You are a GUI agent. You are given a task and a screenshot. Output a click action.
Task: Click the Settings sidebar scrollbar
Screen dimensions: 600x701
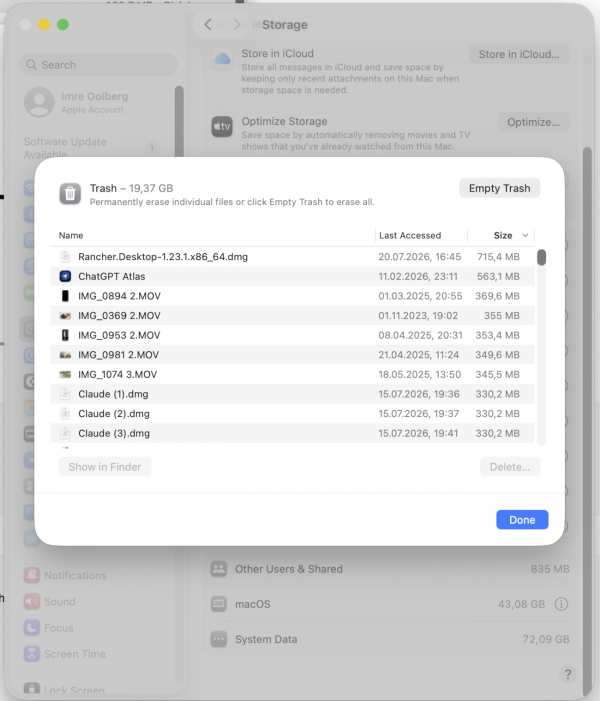point(179,122)
